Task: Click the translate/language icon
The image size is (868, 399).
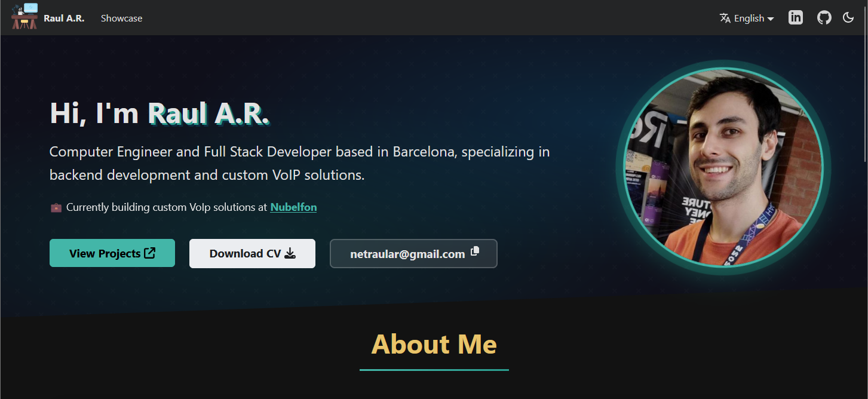Action: point(724,18)
